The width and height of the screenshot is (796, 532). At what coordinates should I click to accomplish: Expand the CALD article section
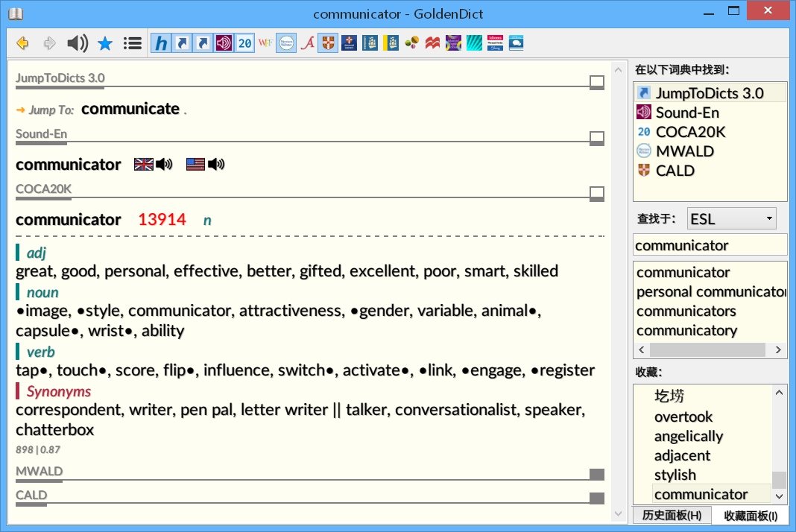597,498
